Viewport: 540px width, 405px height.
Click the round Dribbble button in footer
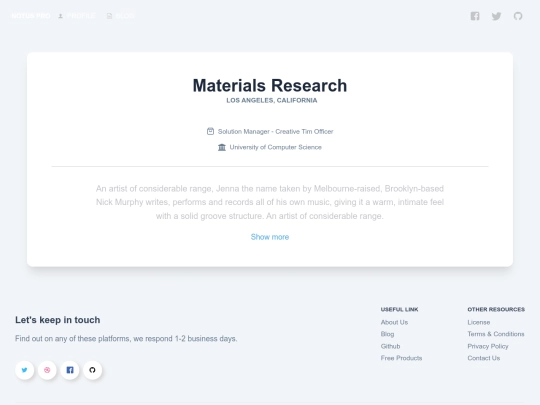point(47,370)
